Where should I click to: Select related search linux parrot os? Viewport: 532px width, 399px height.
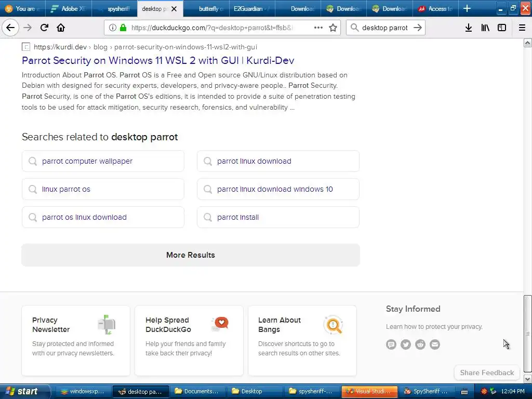tap(103, 189)
